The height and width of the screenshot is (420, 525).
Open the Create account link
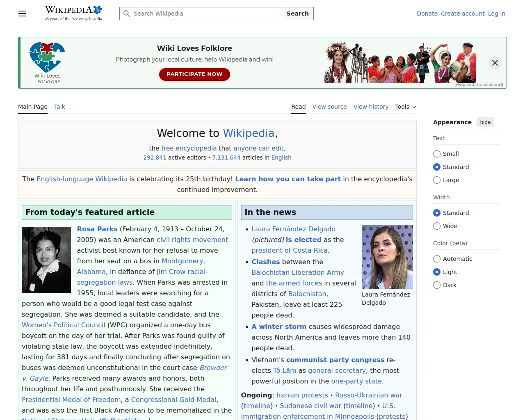pyautogui.click(x=463, y=14)
